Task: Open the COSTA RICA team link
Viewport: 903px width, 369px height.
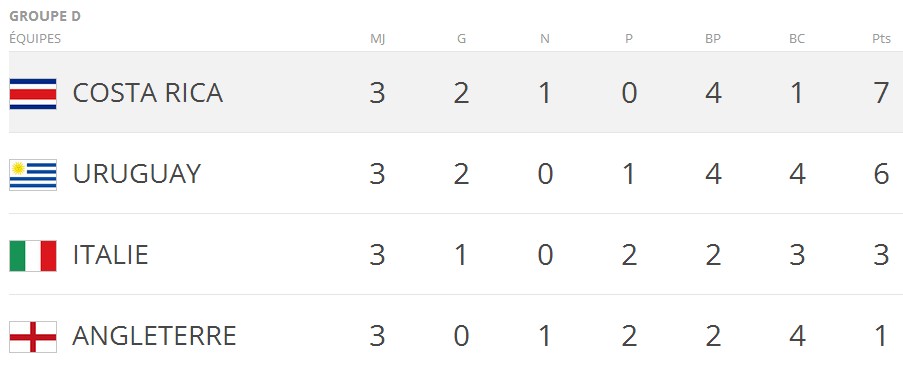Action: 147,93
